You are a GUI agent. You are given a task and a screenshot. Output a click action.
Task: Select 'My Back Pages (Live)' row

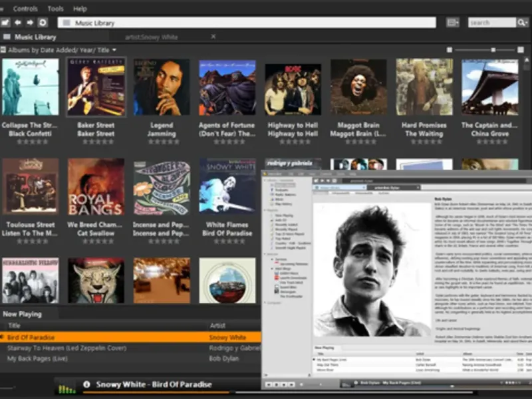pos(130,358)
